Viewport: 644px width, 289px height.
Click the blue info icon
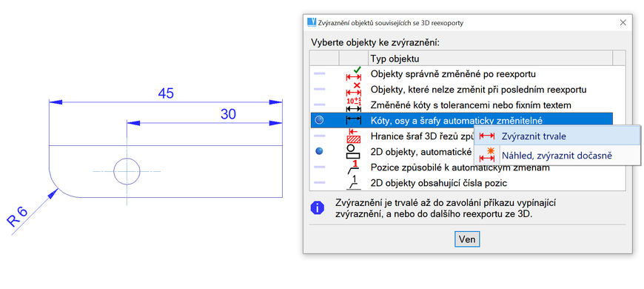click(x=318, y=208)
